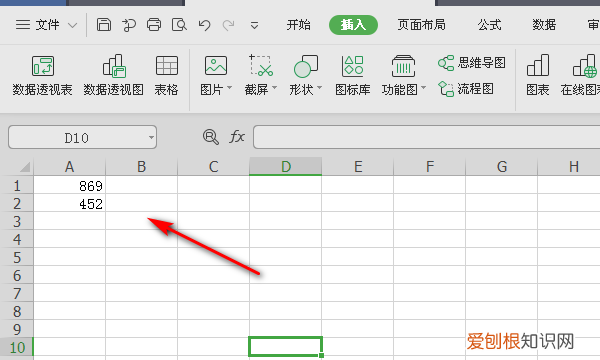600x360 pixels.
Task: Select column E header
Action: click(x=358, y=167)
